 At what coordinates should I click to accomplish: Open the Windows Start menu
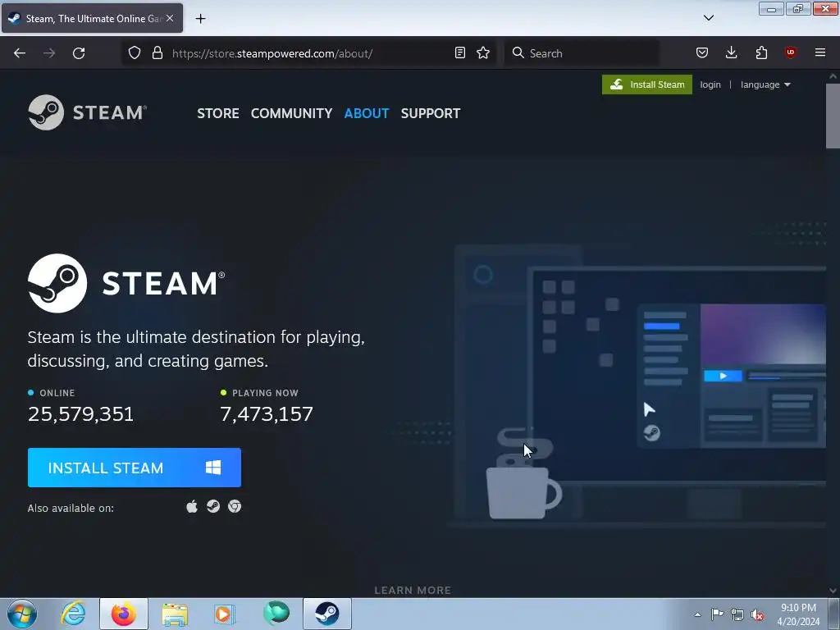tap(22, 614)
